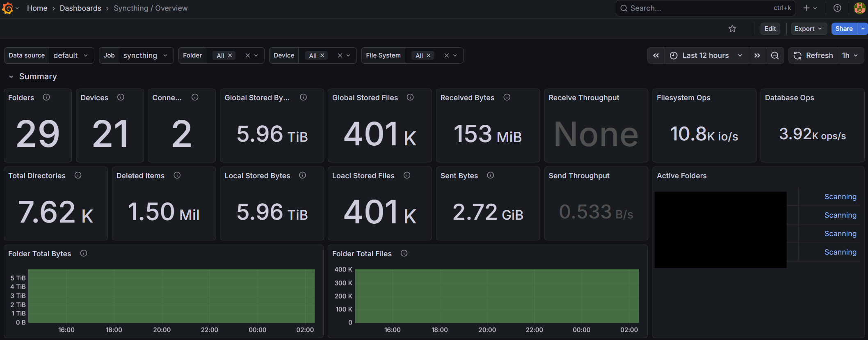Screen dimensions: 868x340
Task: Expand the Last 12 hours time picker
Action: [706, 55]
